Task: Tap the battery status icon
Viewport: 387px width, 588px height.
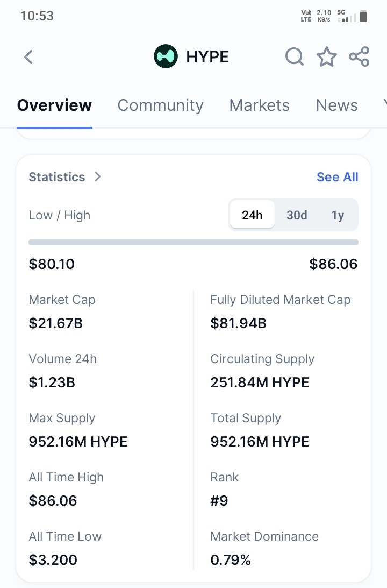Action: [x=363, y=16]
